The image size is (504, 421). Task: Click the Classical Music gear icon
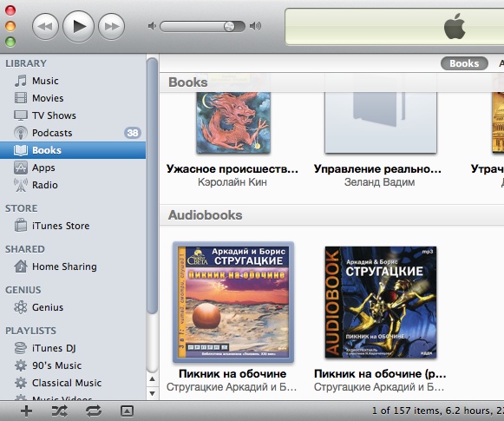coord(21,383)
